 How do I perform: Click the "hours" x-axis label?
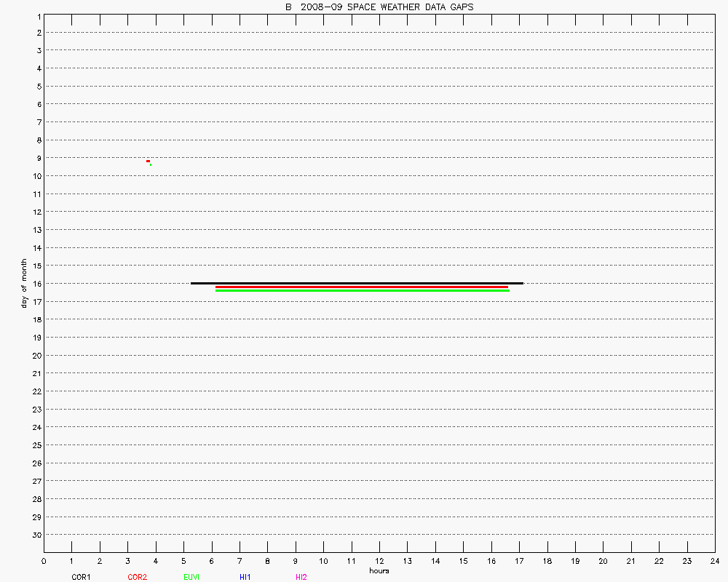[x=379, y=571]
